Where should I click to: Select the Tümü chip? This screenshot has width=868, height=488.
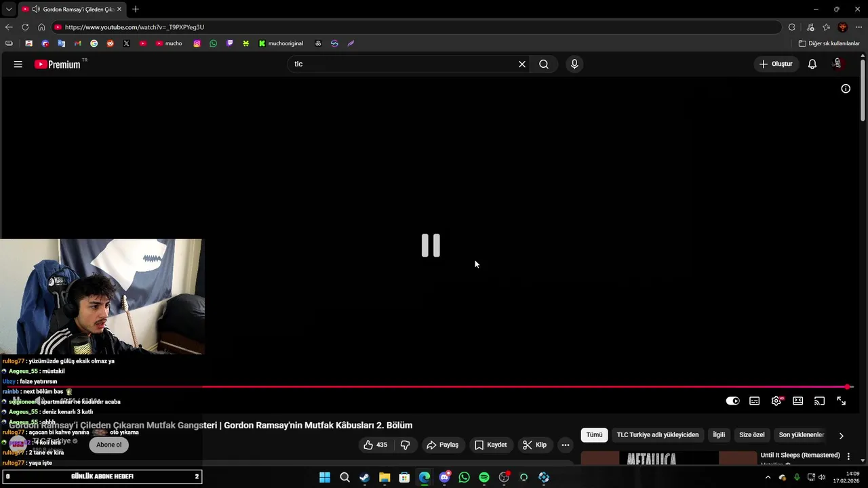[x=594, y=435]
